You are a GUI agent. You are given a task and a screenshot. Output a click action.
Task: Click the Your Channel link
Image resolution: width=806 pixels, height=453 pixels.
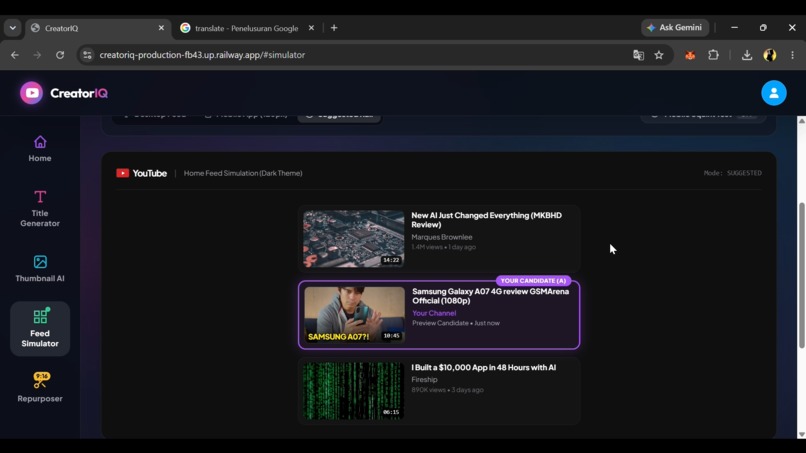point(434,313)
